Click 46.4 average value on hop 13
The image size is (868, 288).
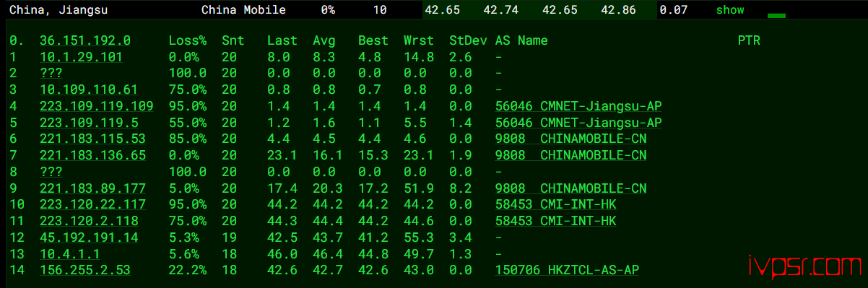[328, 253]
